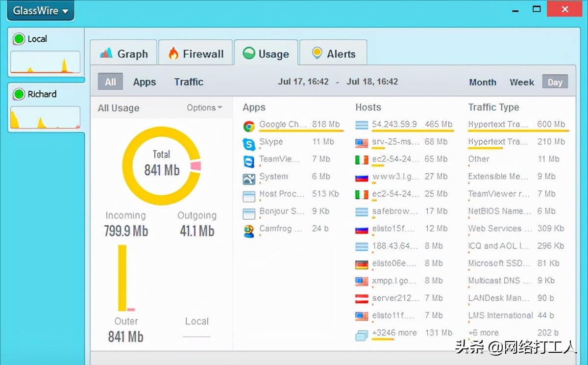Open the Graph tab
Screen dimensions: 588x365
coord(123,52)
